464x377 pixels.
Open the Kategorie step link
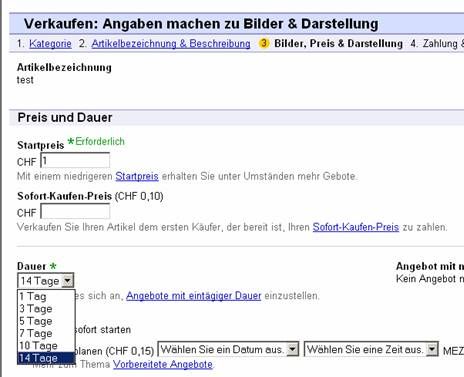pos(50,44)
